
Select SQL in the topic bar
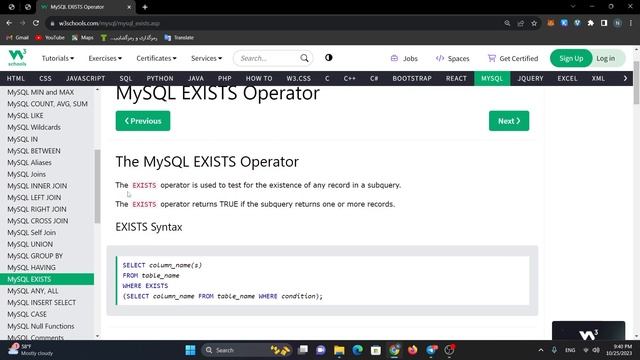click(x=126, y=78)
